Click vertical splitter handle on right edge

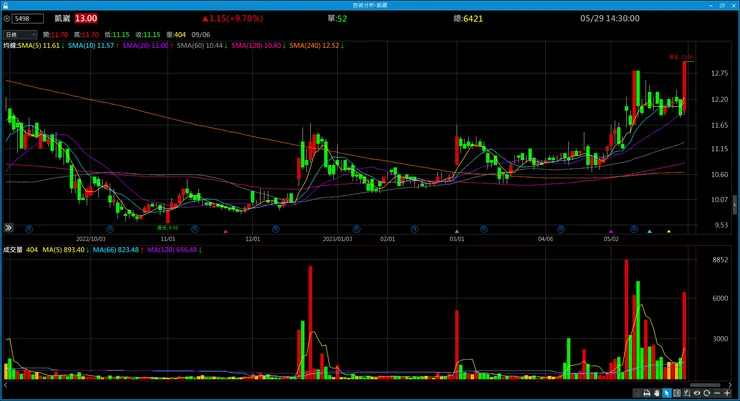735,205
